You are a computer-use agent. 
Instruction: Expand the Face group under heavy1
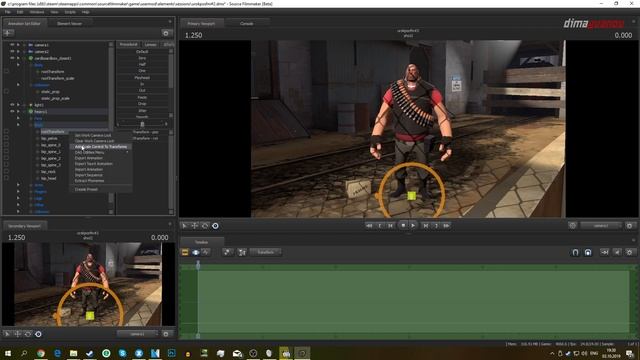(18, 118)
